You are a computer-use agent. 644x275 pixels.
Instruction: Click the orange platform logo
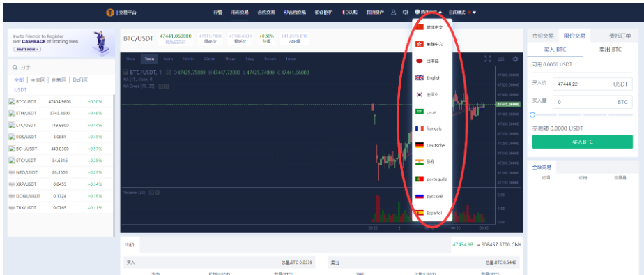(x=110, y=13)
